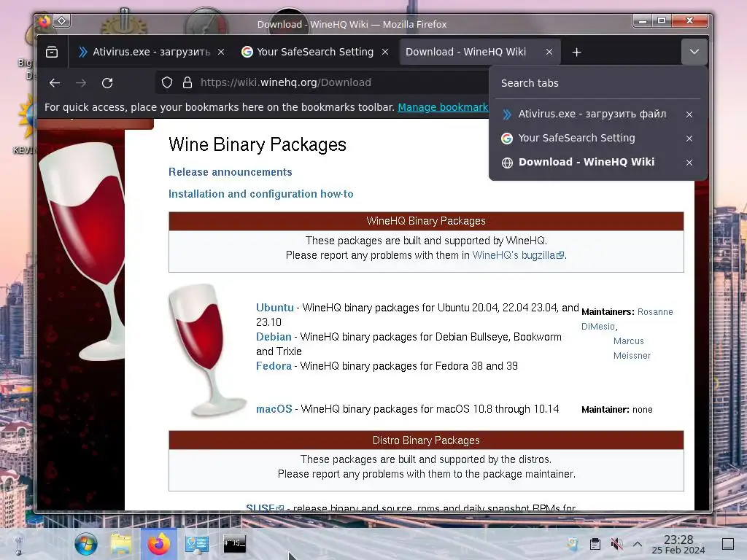Click the show desktop button
This screenshot has height=560, width=747.
tap(728, 544)
